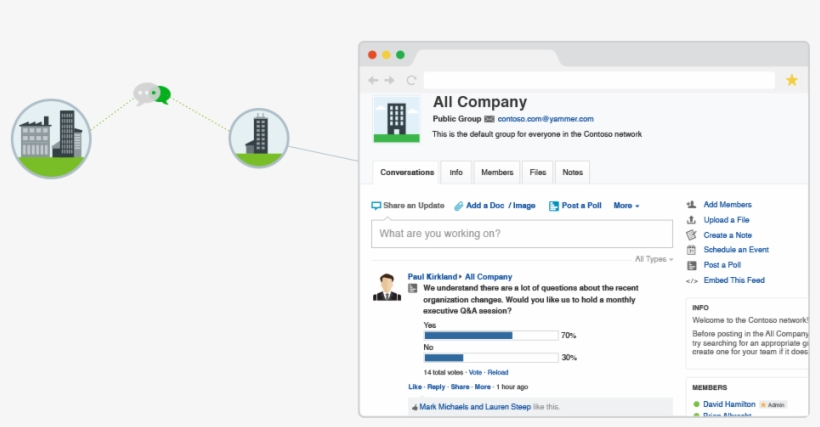Reload the page with refresh icon

click(x=412, y=80)
